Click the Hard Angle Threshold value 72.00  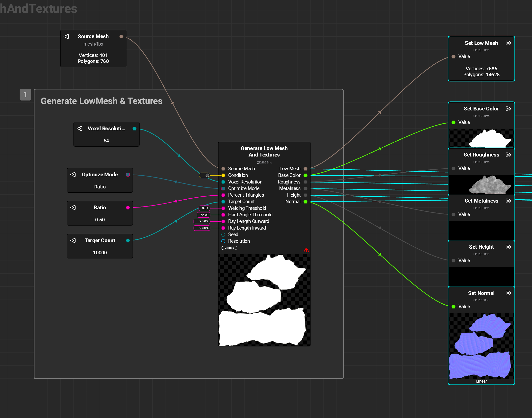pyautogui.click(x=204, y=215)
